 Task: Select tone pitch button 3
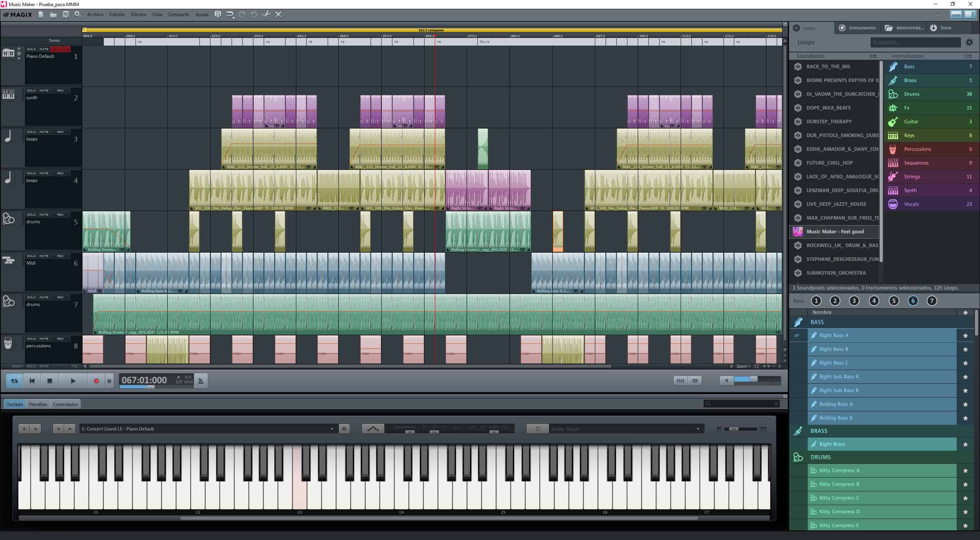pyautogui.click(x=854, y=301)
